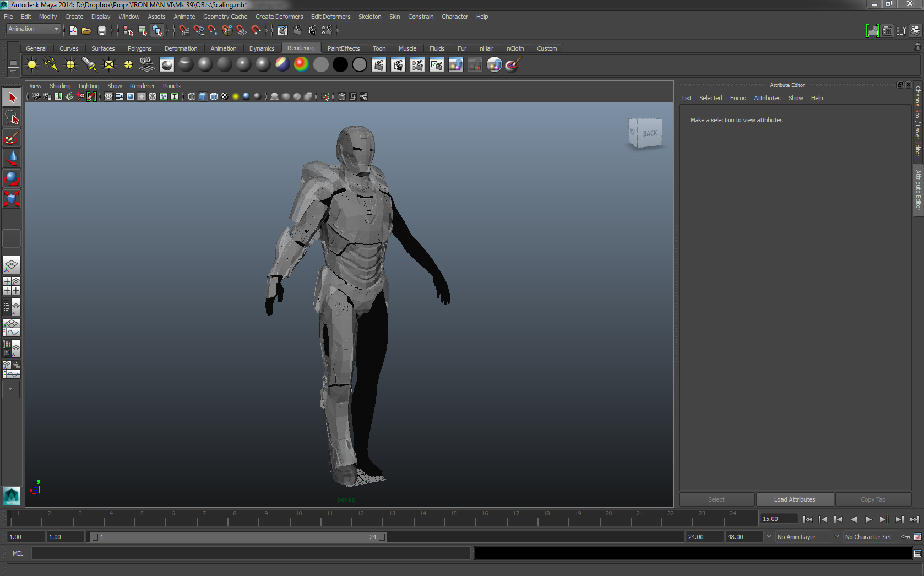
Task: Switch to Persp/Outliner layout
Action: pyautogui.click(x=12, y=307)
